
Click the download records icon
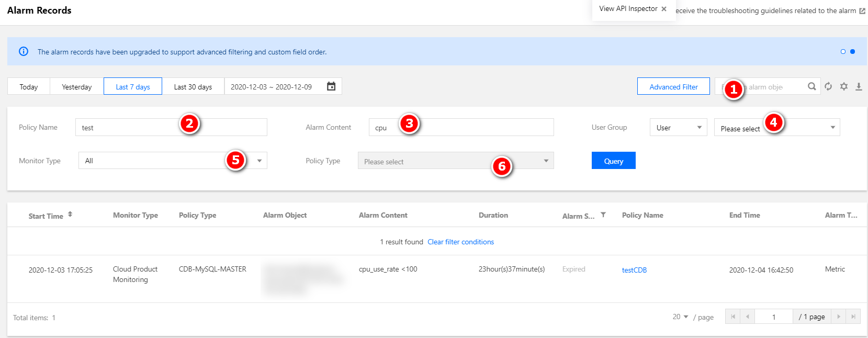coord(859,86)
